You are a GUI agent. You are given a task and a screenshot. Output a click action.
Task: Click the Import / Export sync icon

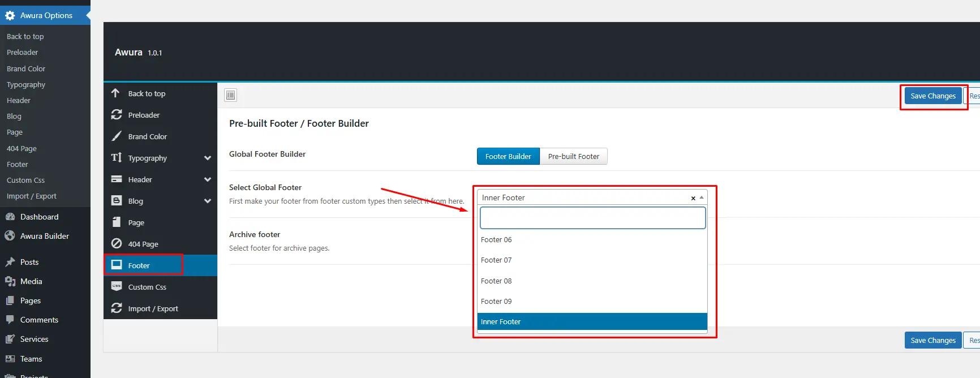pos(117,308)
